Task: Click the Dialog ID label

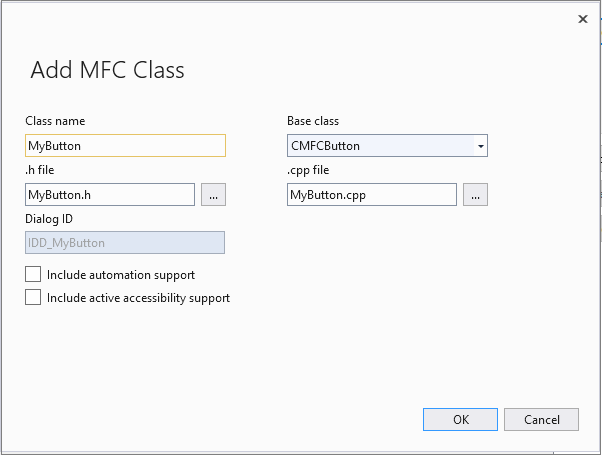Action: 49,218
